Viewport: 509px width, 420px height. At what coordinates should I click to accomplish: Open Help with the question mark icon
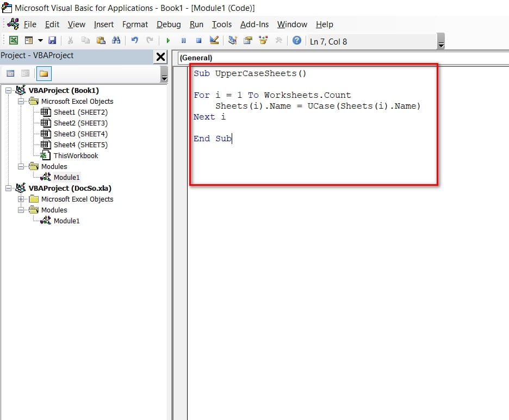297,40
